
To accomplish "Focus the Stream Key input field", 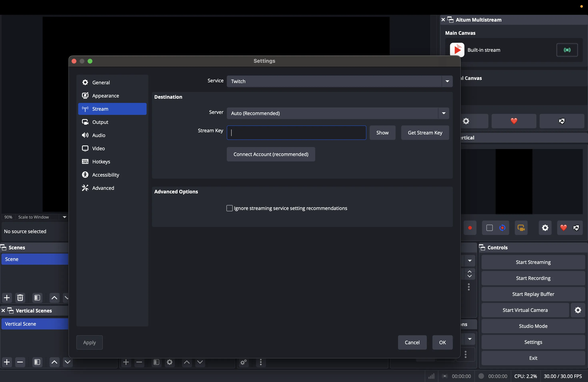I will click(x=296, y=133).
